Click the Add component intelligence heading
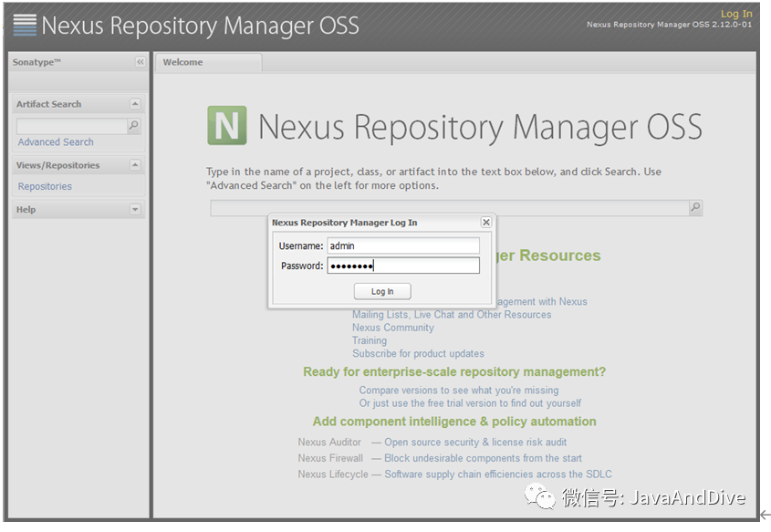The height and width of the screenshot is (532, 771). [454, 422]
